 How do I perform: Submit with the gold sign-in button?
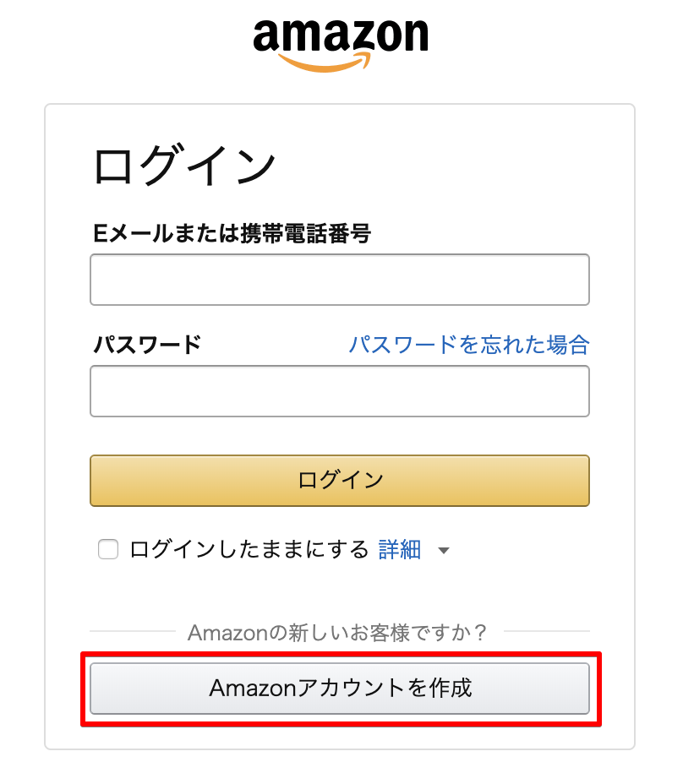[340, 481]
